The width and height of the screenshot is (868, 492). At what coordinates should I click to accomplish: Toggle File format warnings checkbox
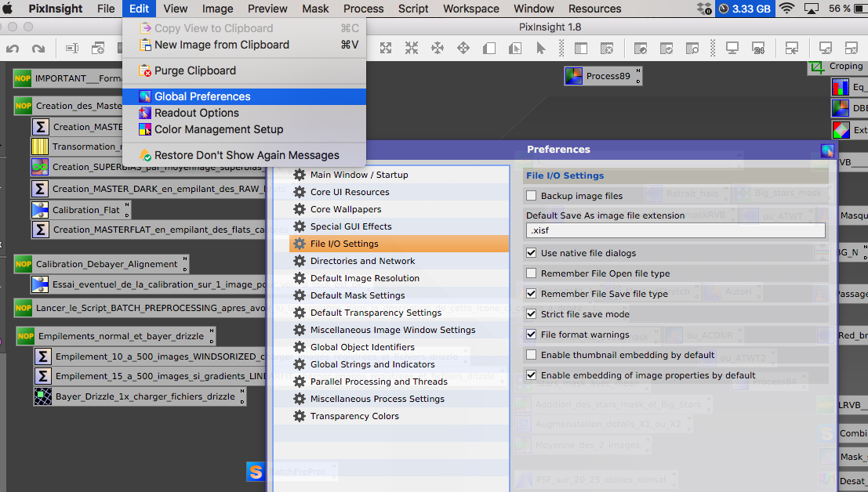click(532, 335)
